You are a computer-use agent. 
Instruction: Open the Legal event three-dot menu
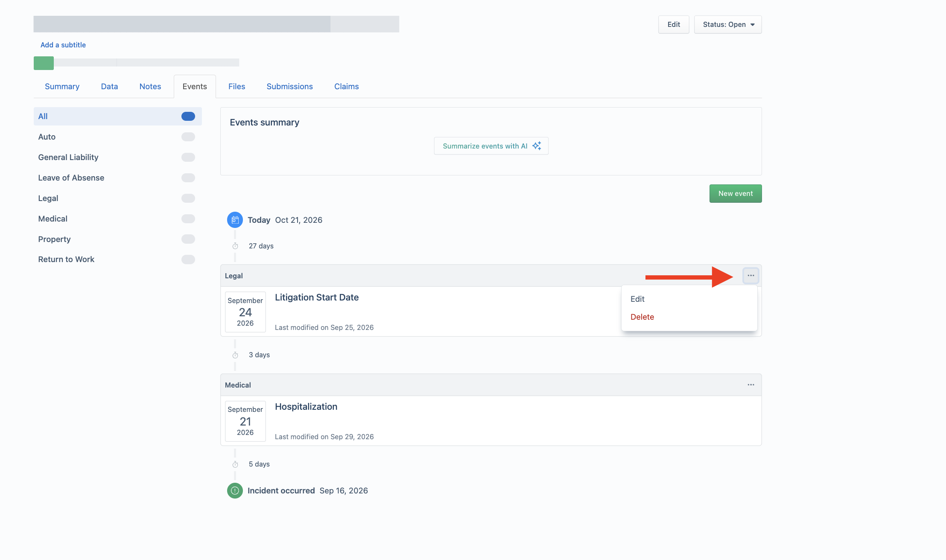click(x=750, y=276)
